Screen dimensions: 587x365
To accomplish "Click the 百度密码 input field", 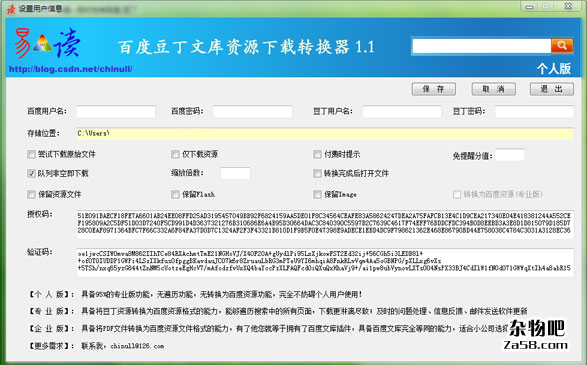I will pos(253,112).
